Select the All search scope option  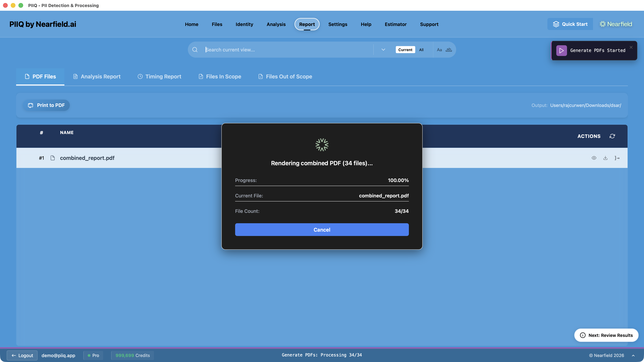pyautogui.click(x=421, y=50)
